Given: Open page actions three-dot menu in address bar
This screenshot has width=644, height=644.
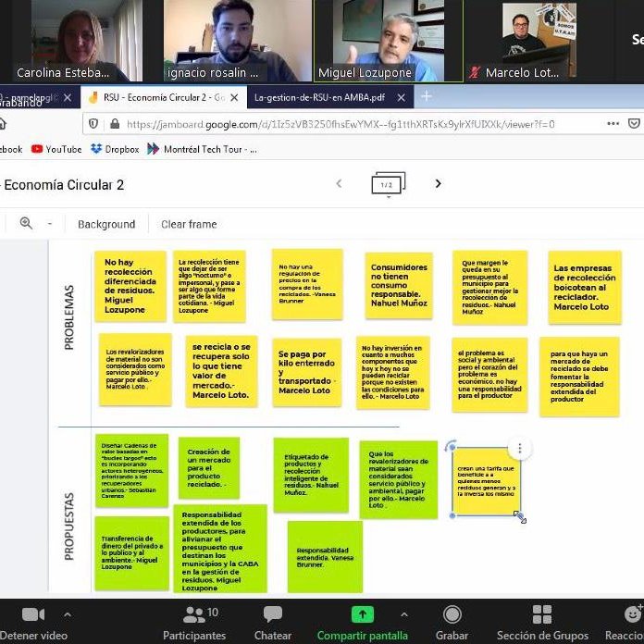Looking at the screenshot, I should click(x=613, y=124).
